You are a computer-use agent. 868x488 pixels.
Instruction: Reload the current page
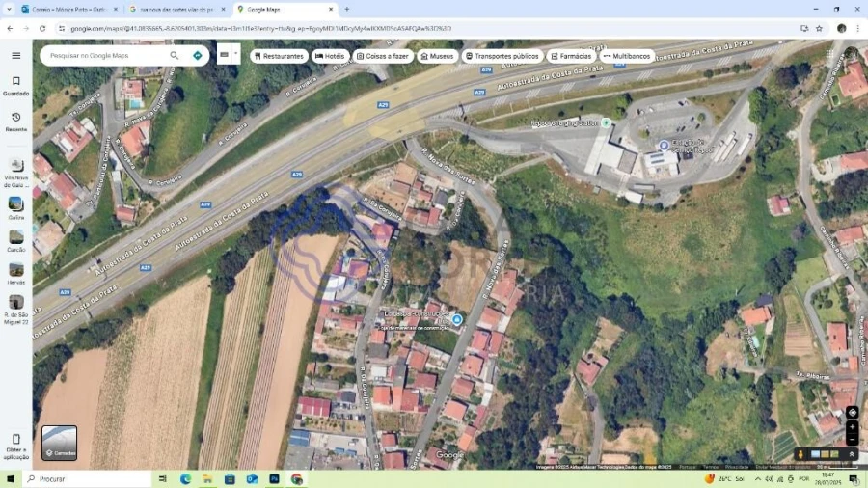coord(42,28)
